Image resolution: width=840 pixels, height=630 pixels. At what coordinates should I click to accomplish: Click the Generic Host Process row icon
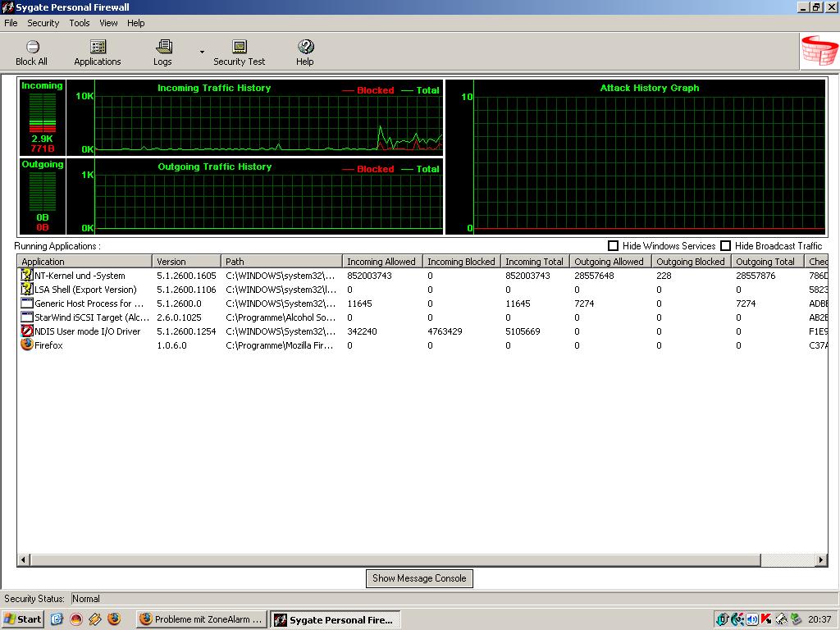coord(27,304)
